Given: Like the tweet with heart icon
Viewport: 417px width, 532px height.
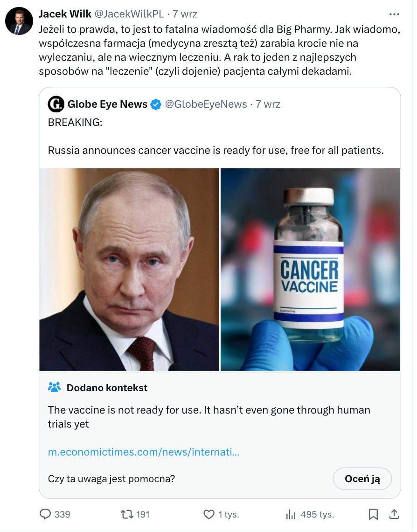Looking at the screenshot, I should click(209, 514).
